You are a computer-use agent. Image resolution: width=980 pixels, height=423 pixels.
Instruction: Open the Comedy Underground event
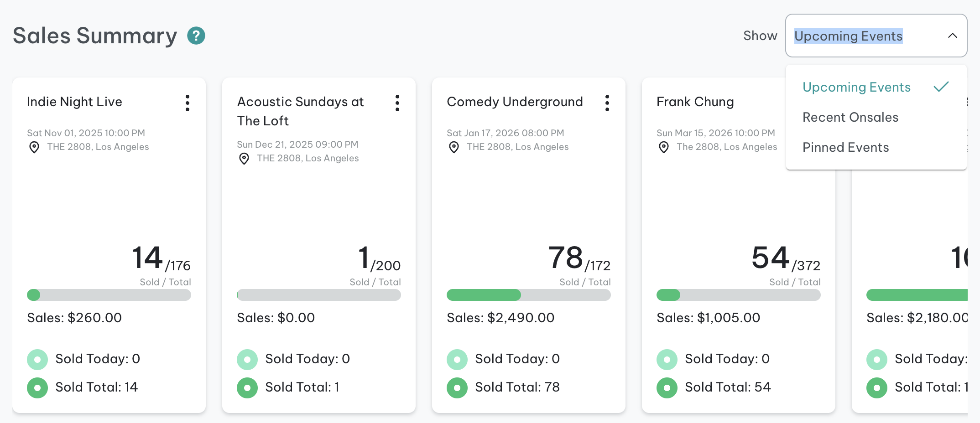[515, 102]
